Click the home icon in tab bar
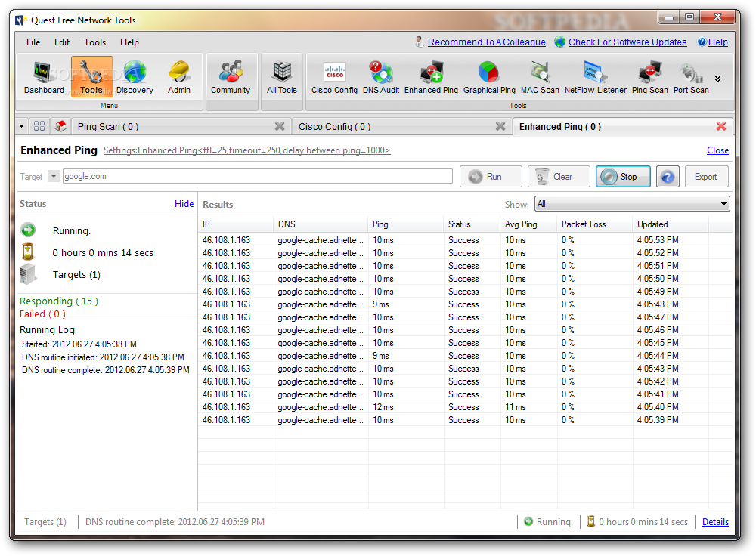 point(60,126)
